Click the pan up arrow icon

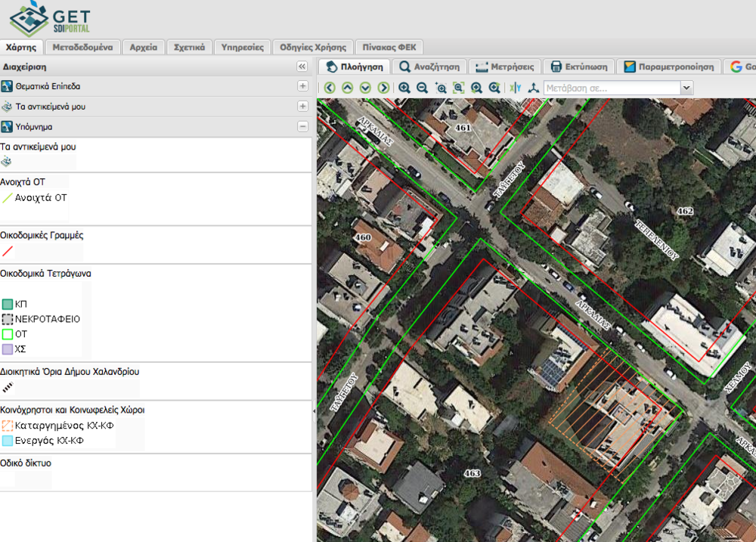[348, 88]
